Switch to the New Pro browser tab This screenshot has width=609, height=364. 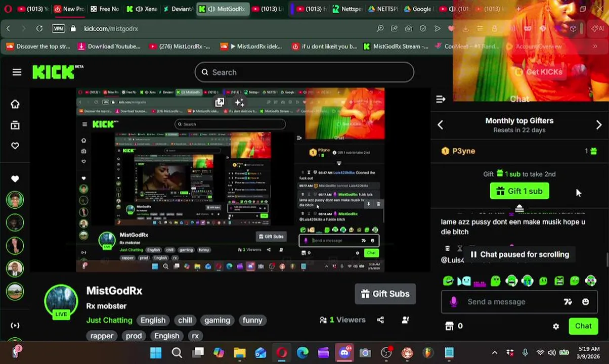[x=69, y=9]
